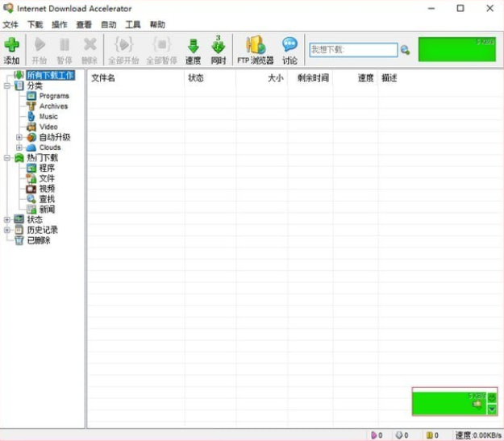Open the 下载 (Download) menu
The height and width of the screenshot is (441, 504).
[35, 25]
